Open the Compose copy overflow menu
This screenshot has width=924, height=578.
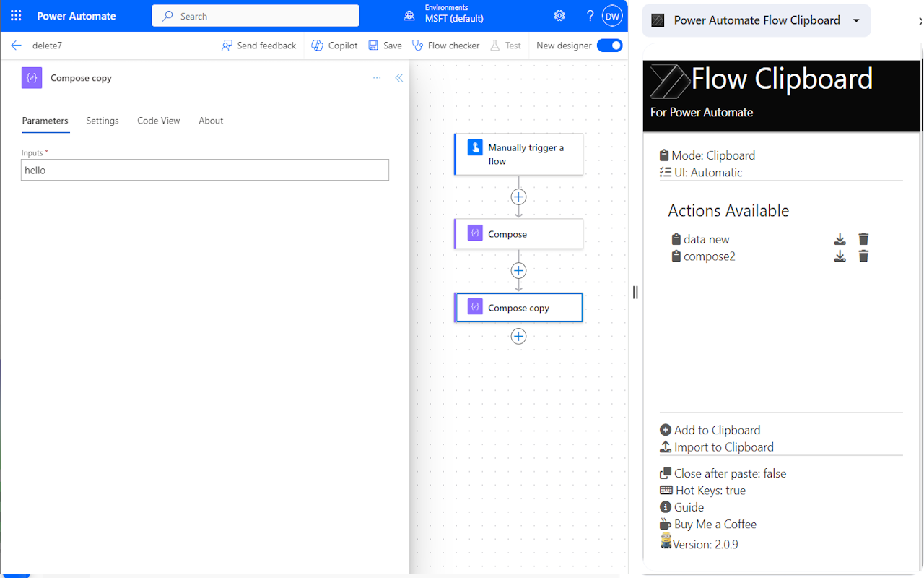pos(376,77)
